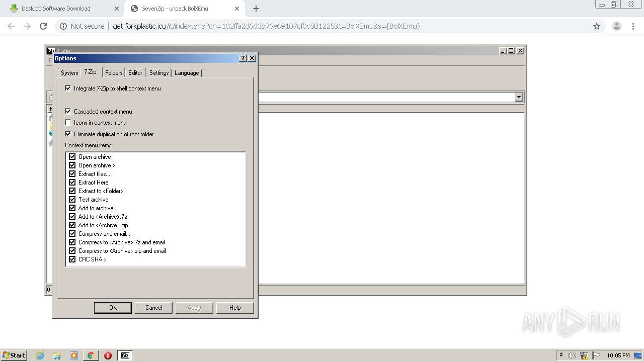
Task: Click the Show desktop button
Action: pos(638,355)
